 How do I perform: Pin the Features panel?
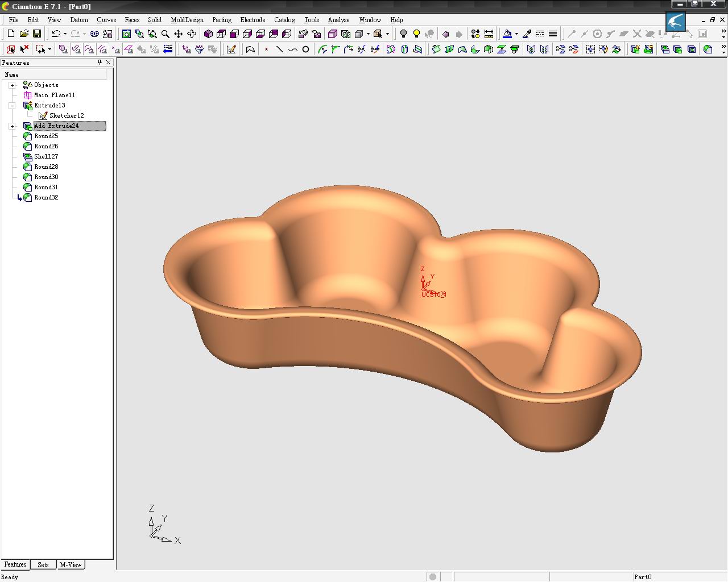click(x=100, y=63)
